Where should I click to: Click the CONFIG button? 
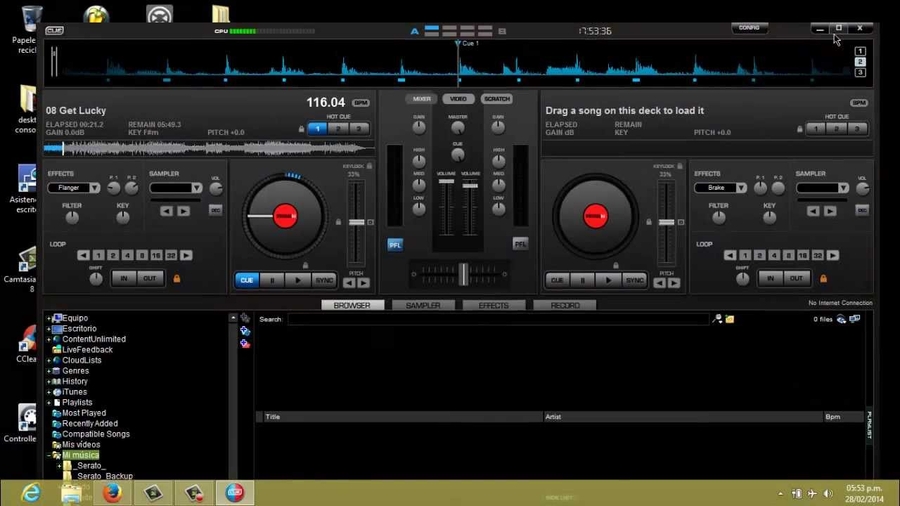pos(749,28)
